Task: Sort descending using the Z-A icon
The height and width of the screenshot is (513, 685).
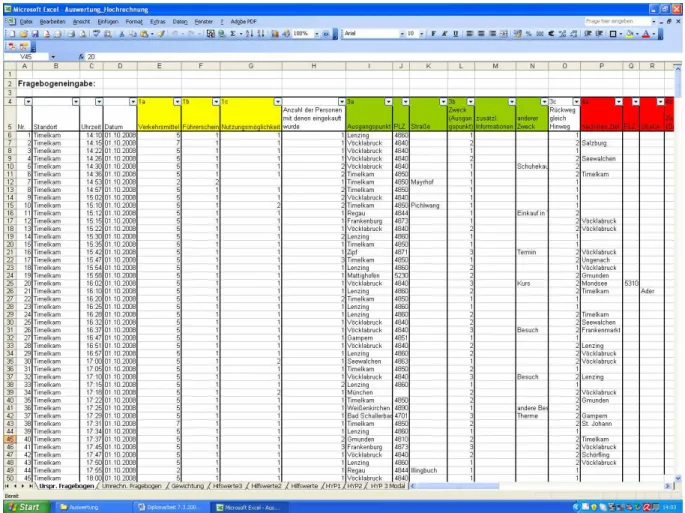Action: click(x=261, y=34)
